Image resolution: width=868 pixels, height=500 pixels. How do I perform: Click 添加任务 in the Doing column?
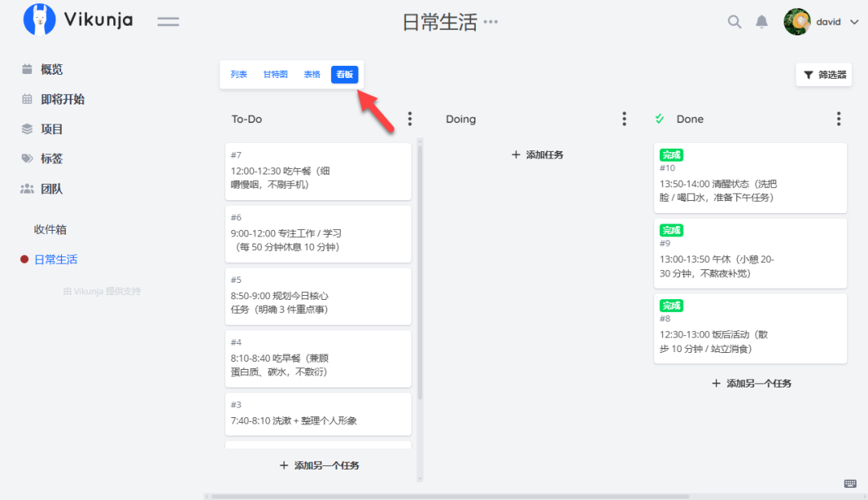pos(538,154)
